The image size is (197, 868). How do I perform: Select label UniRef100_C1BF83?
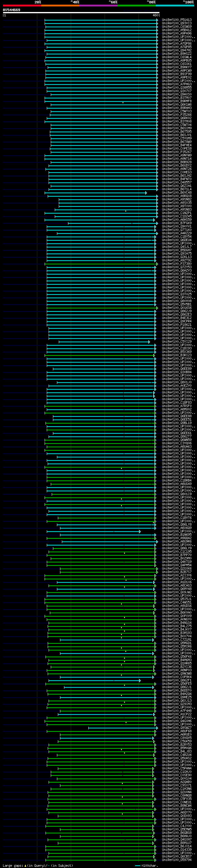[177, 403]
